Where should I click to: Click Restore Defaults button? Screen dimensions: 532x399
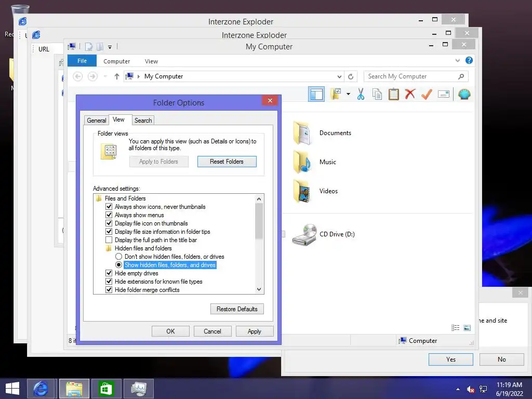(237, 309)
